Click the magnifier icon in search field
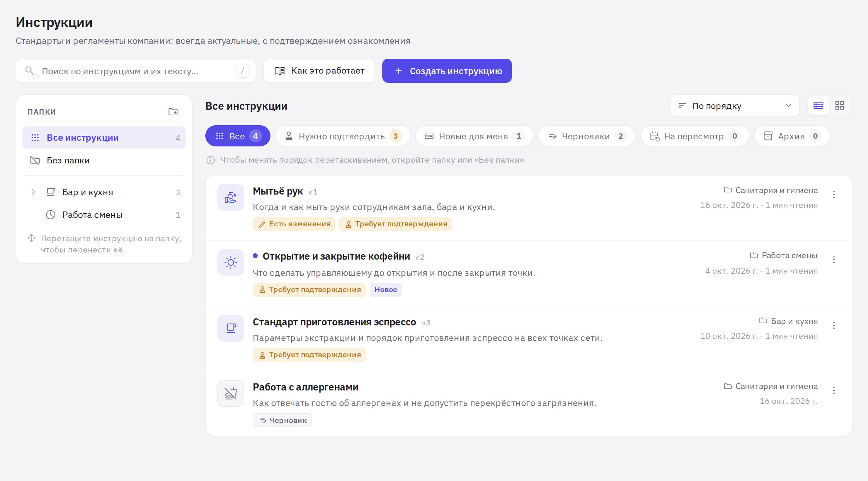This screenshot has width=868, height=481. pos(30,71)
